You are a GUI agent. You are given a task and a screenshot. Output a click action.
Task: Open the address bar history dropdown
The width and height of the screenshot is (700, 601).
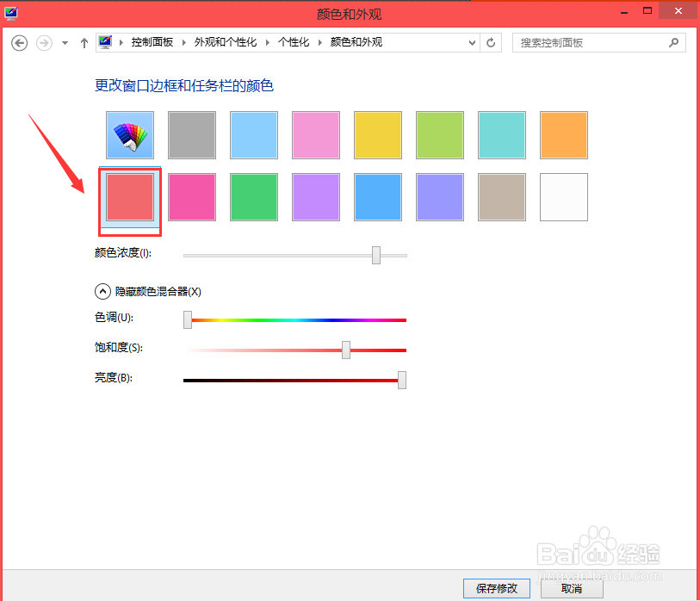(x=470, y=42)
